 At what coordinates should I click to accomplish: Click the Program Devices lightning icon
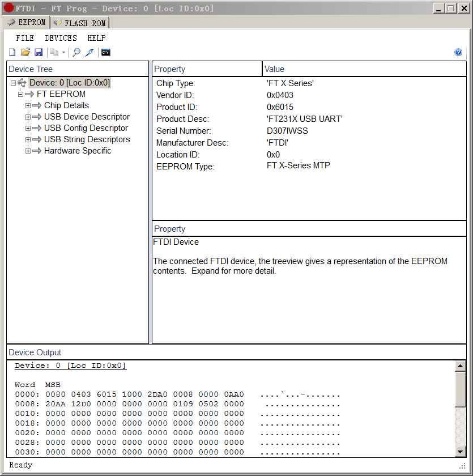point(90,52)
